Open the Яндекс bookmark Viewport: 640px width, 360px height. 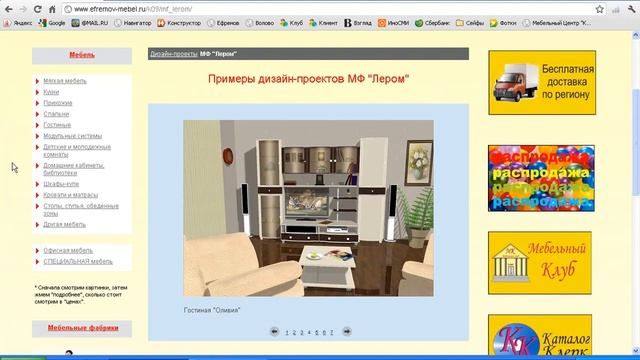[x=18, y=23]
